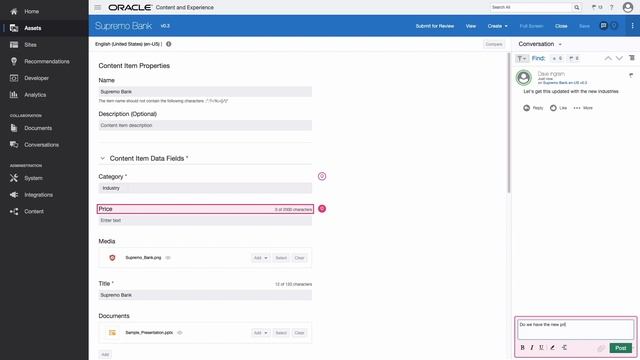
Task: Click the Integrations sidebar icon
Action: point(14,195)
